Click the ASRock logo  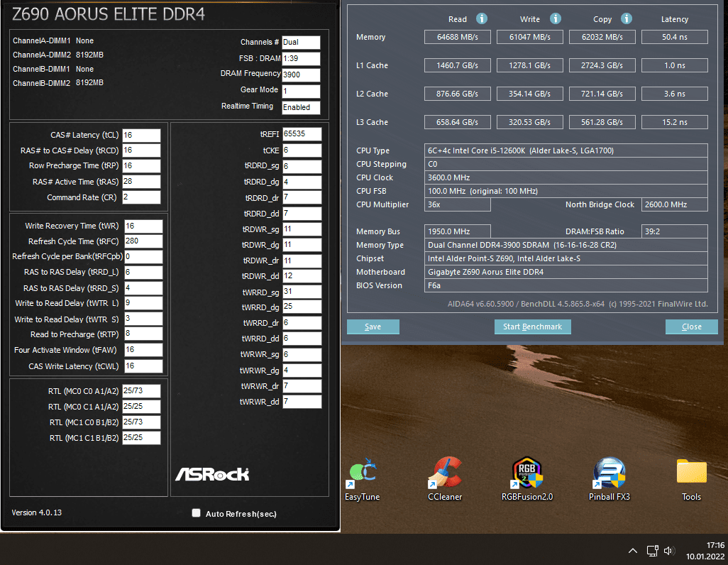point(212,474)
